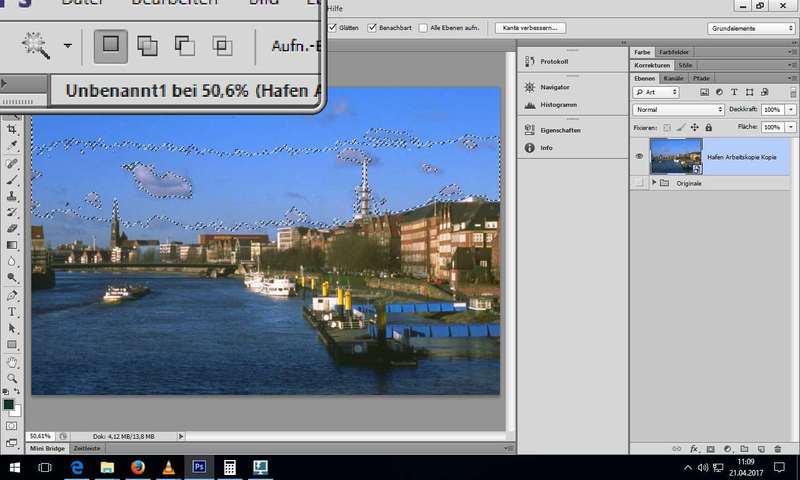
Task: Click the Kante verbessern button
Action: pos(530,28)
